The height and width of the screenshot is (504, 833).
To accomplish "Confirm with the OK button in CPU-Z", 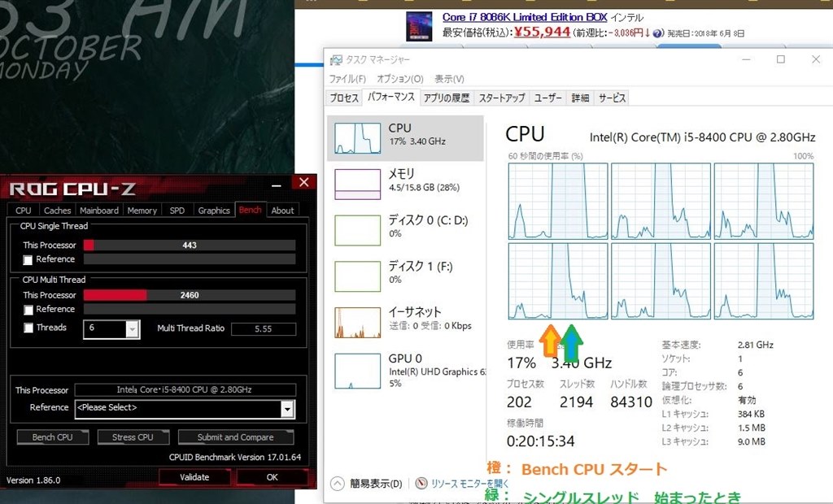I will (272, 477).
